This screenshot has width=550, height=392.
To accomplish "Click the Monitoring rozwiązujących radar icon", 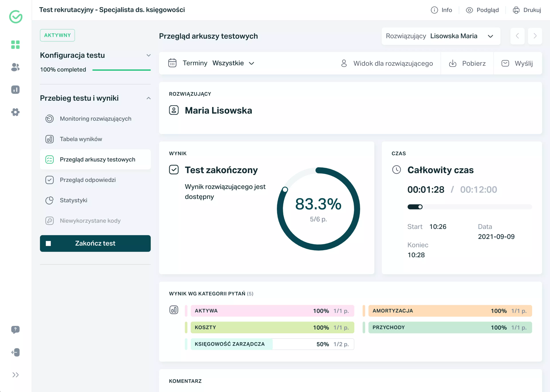I will coord(49,119).
